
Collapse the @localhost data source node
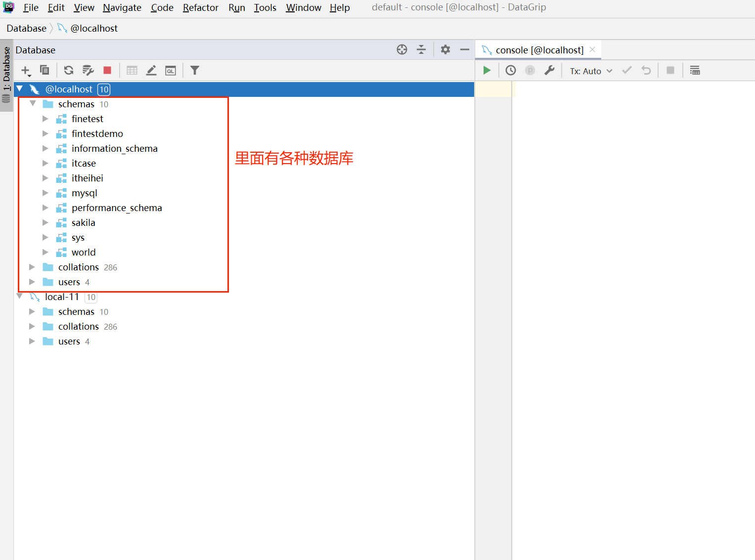point(20,88)
